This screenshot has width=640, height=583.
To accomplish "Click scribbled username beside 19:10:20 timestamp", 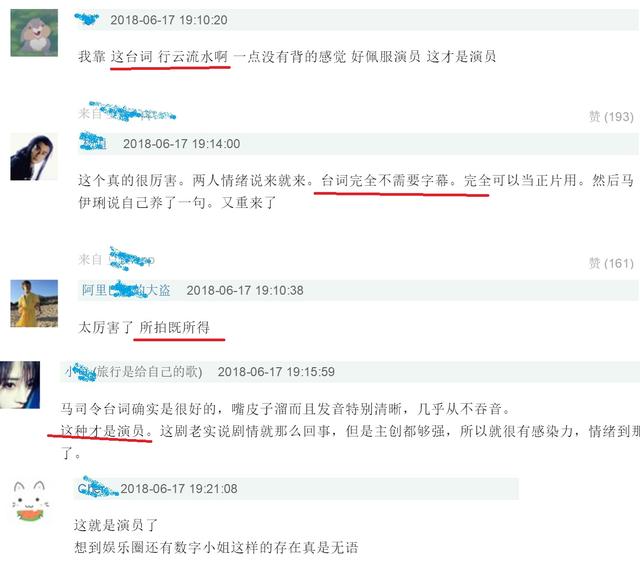I will (x=87, y=19).
